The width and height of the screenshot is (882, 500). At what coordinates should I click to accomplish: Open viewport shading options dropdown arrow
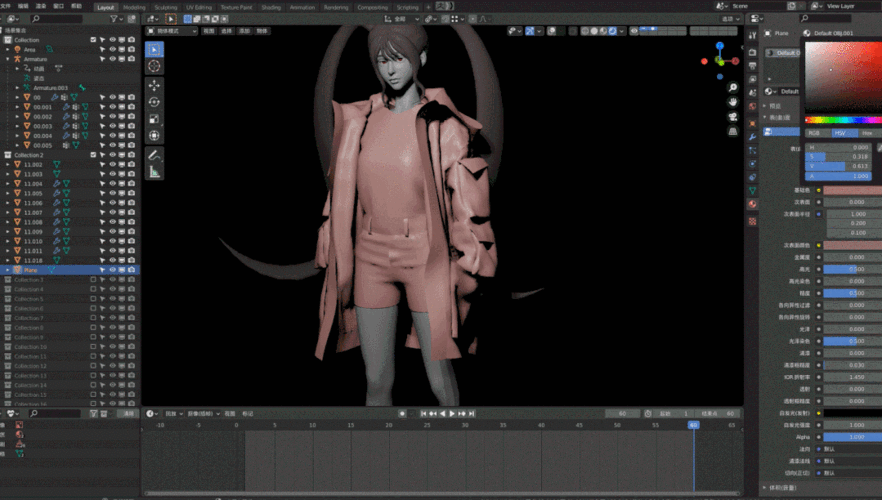click(622, 31)
